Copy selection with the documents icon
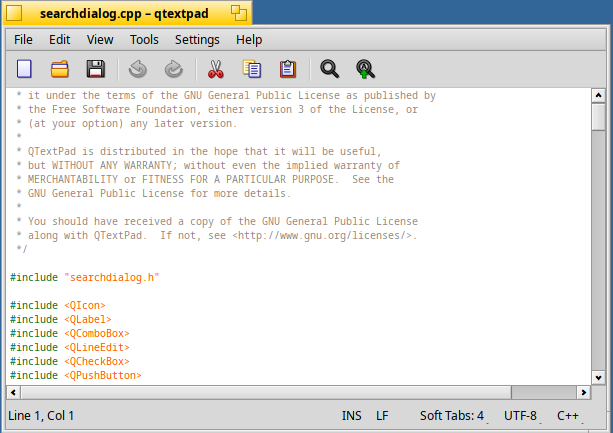The image size is (613, 433). pos(252,69)
